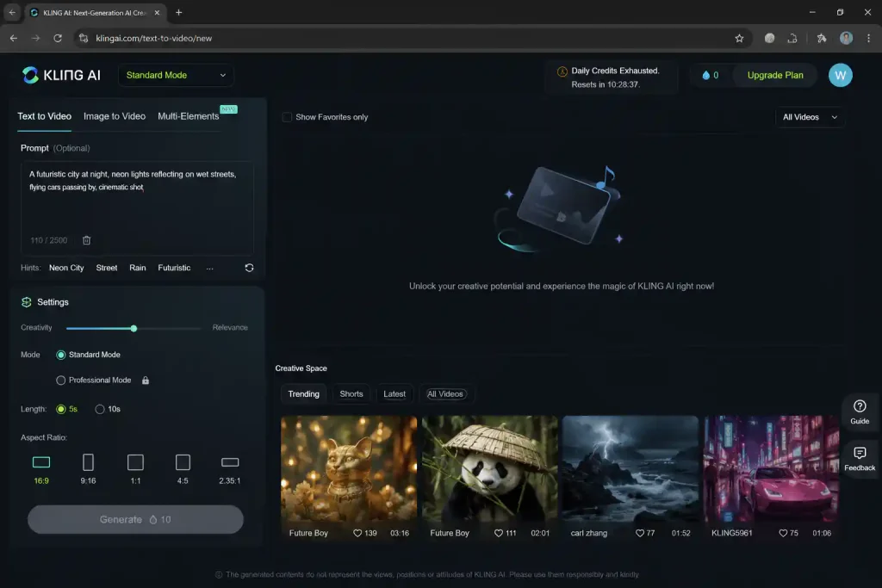Insert the Futuristic hint
Viewport: 882px width, 588px height.
174,268
